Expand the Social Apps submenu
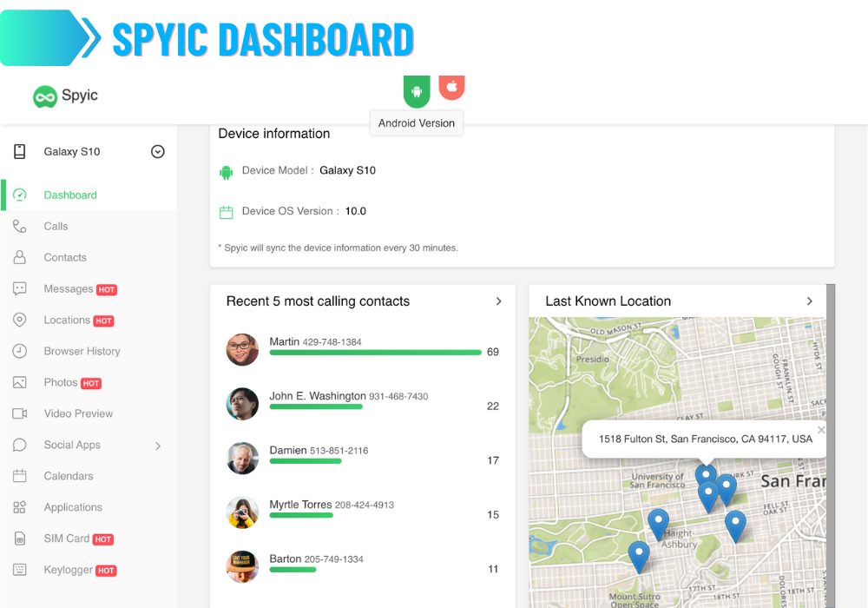Screen dimensions: 868x608 click(157, 445)
